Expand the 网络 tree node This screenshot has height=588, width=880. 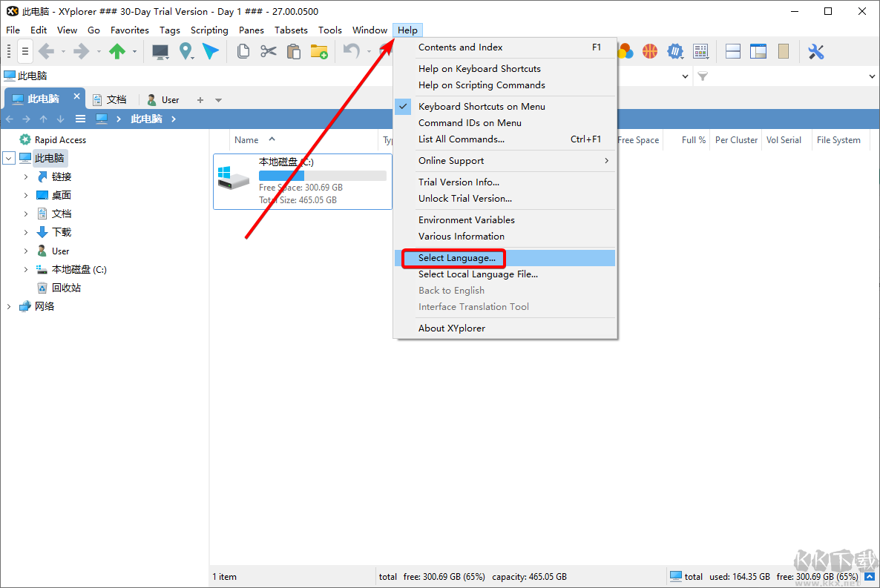click(8, 306)
